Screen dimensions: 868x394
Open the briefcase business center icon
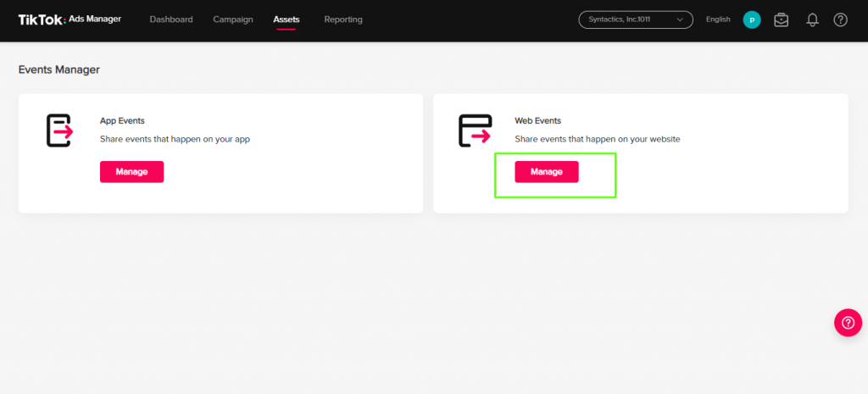tap(781, 20)
